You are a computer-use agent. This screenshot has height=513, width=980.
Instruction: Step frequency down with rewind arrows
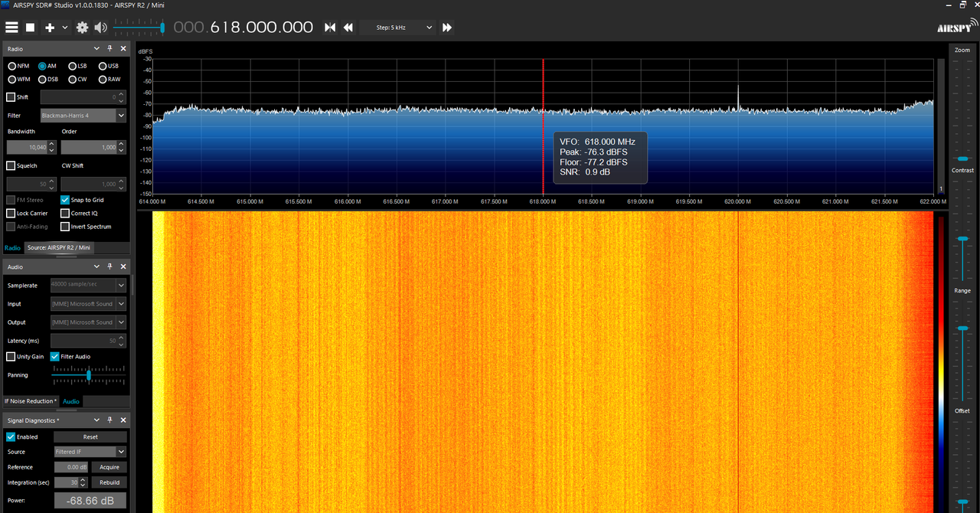click(x=348, y=28)
